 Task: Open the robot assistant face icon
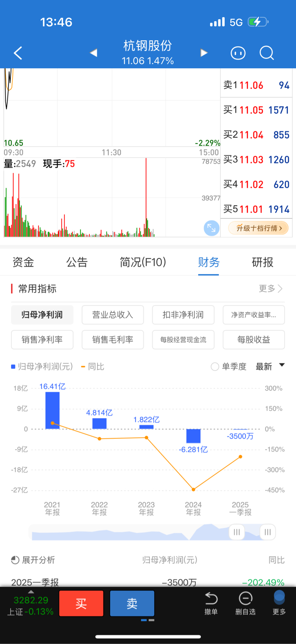pos(238,53)
